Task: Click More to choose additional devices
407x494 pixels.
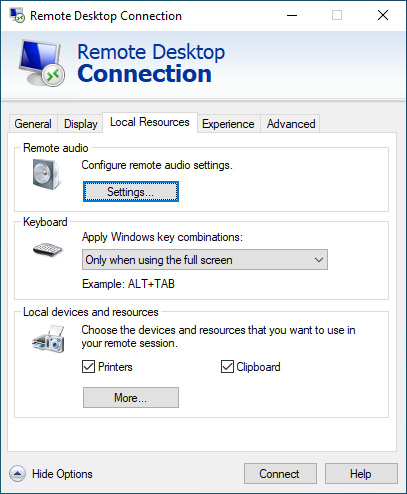Action: (131, 397)
